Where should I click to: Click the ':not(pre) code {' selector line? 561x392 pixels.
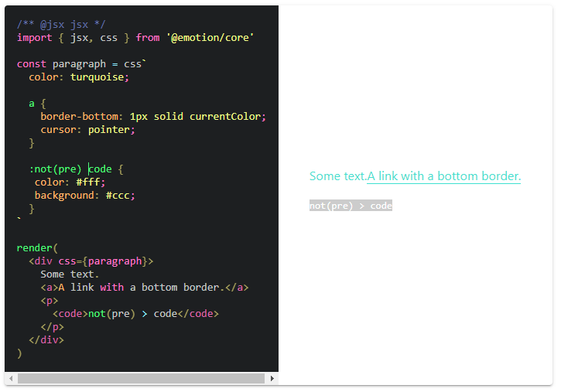[76, 169]
